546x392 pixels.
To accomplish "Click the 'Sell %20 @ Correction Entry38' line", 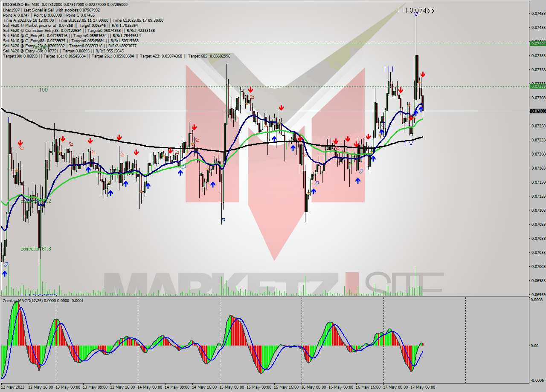I will tap(78, 30).
